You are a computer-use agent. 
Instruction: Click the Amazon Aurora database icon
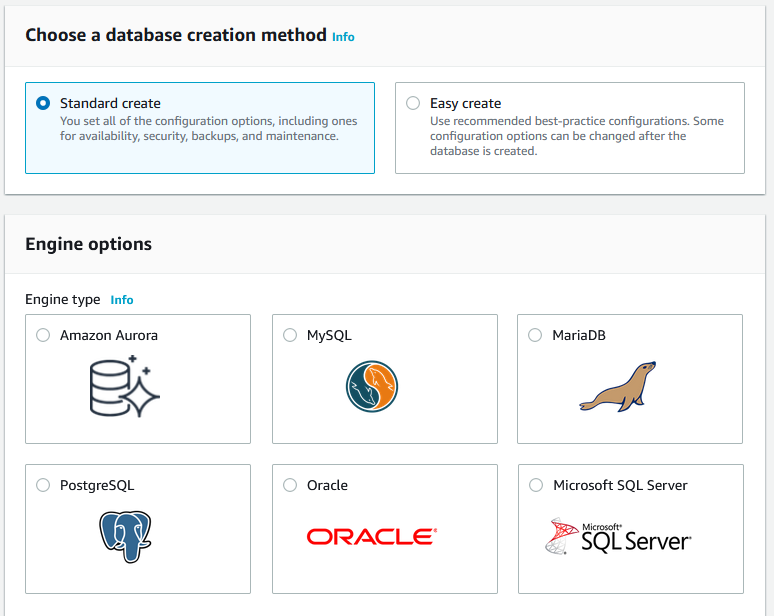pyautogui.click(x=125, y=386)
